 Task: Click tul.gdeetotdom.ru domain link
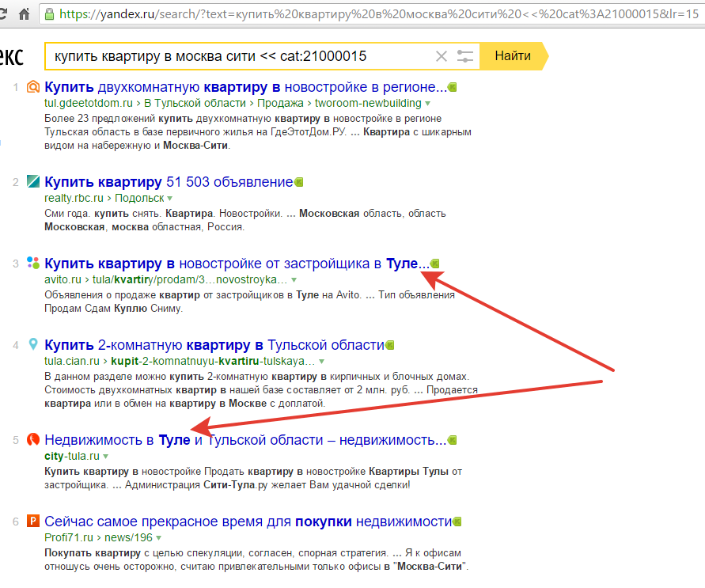coord(89,103)
